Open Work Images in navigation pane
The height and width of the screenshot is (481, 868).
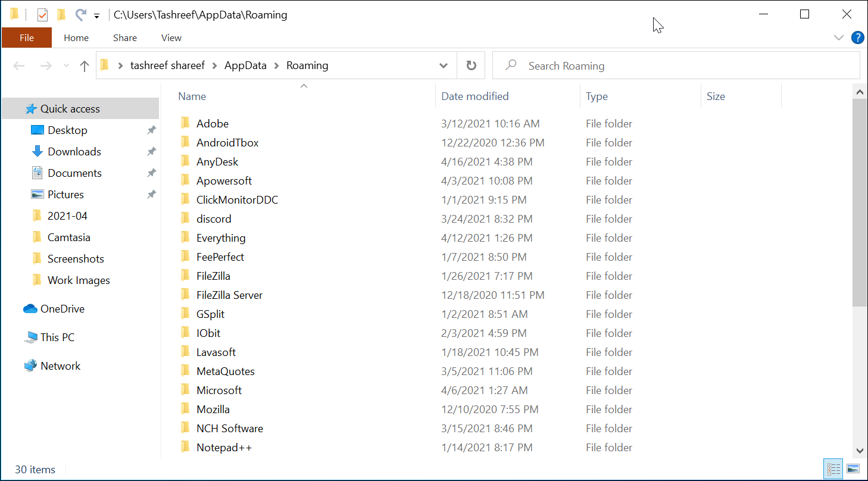point(79,280)
